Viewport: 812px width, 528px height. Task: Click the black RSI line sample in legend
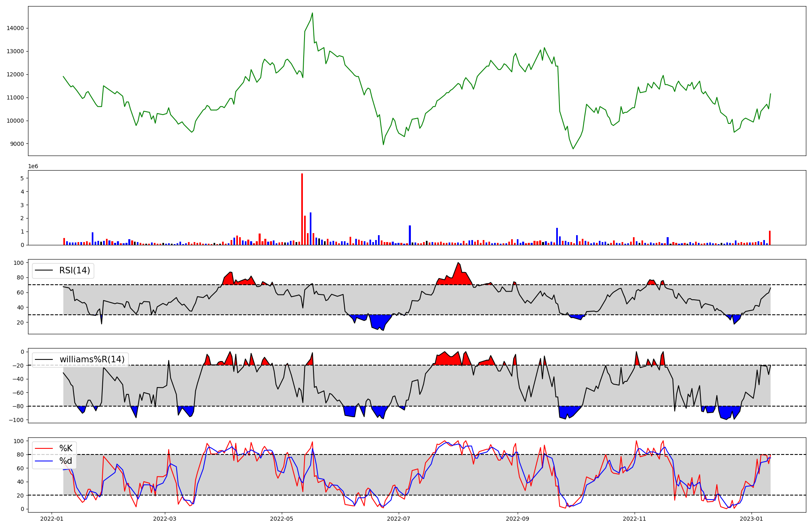[44, 270]
